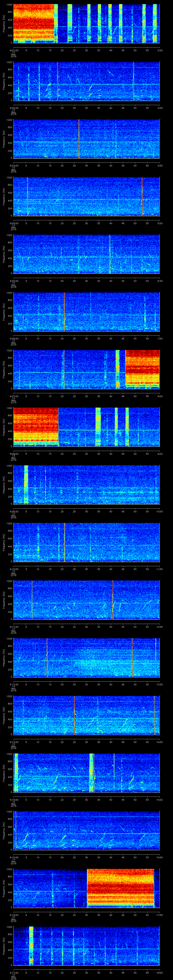Click the '2:00' end time label
This screenshot has width=173, height=980.
click(160, 50)
